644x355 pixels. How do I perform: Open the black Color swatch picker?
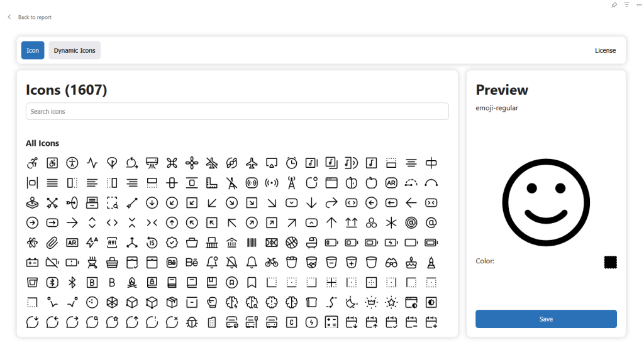point(610,262)
